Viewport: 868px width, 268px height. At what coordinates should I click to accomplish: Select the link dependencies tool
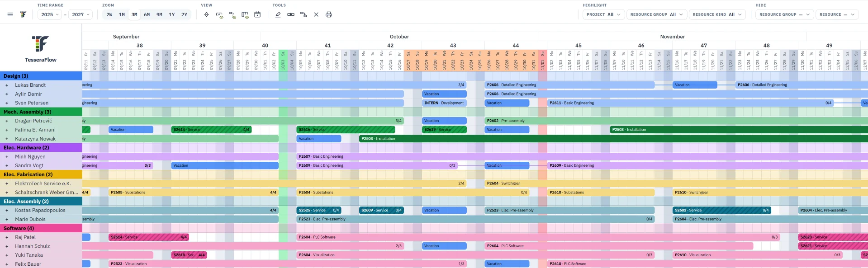[304, 14]
